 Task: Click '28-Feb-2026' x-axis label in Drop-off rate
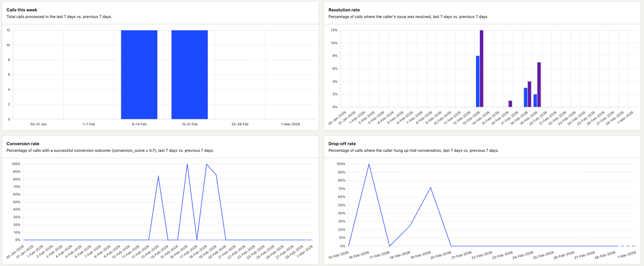click(x=605, y=255)
